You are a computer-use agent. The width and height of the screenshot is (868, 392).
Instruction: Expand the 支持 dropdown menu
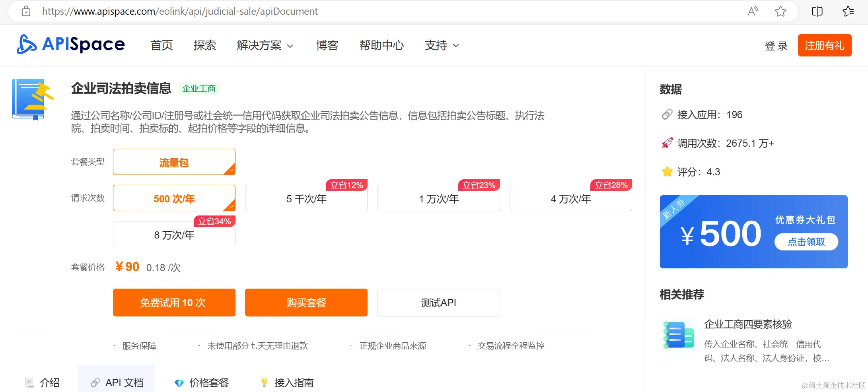pyautogui.click(x=442, y=45)
